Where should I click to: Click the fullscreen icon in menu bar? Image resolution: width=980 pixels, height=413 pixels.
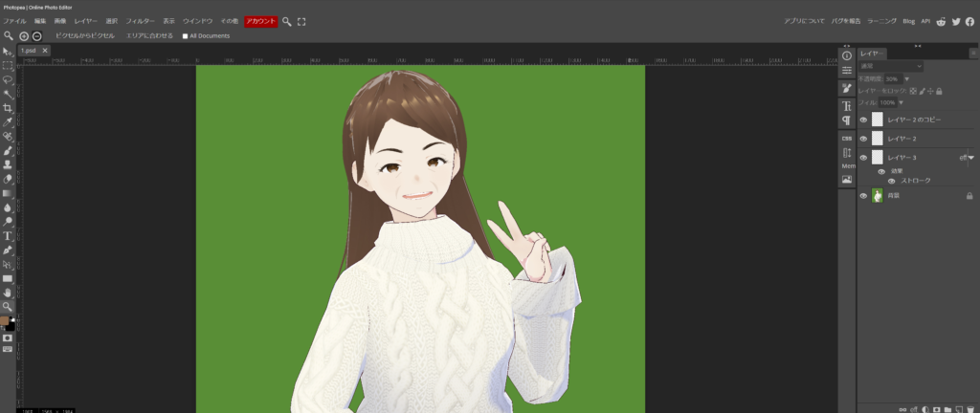(301, 21)
